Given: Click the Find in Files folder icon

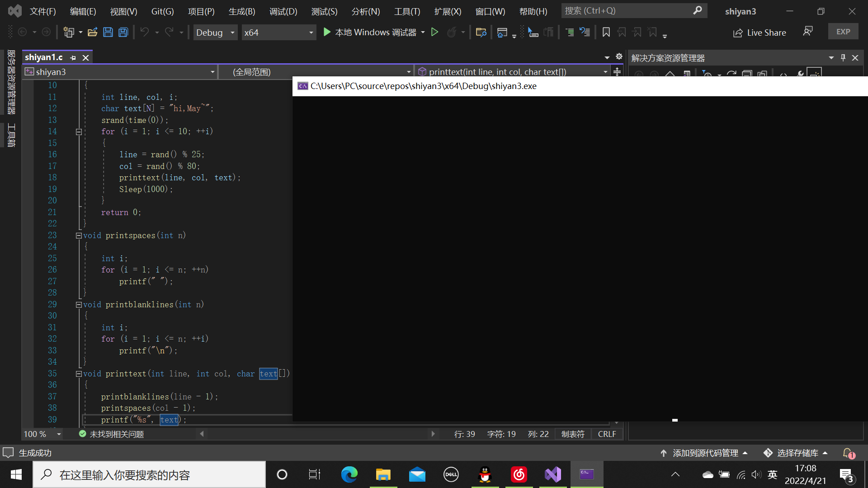Looking at the screenshot, I should pos(481,32).
